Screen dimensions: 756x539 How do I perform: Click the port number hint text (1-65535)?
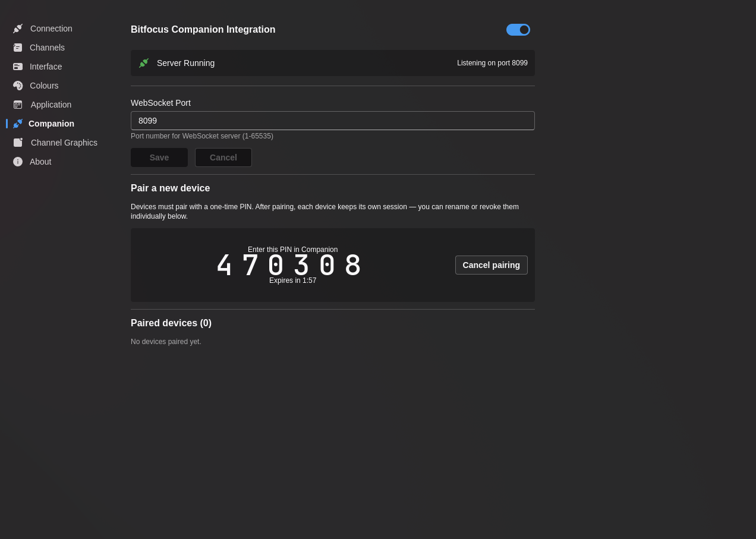[x=202, y=136]
